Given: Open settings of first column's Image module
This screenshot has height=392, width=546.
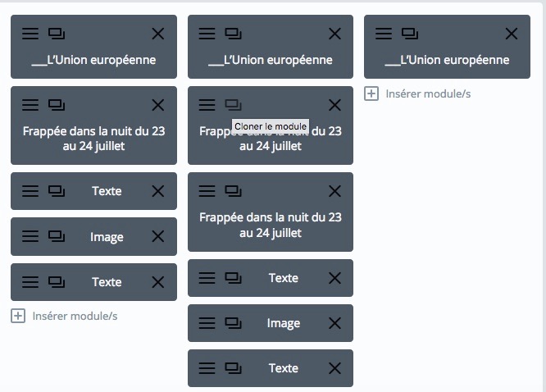Looking at the screenshot, I should 30,236.
